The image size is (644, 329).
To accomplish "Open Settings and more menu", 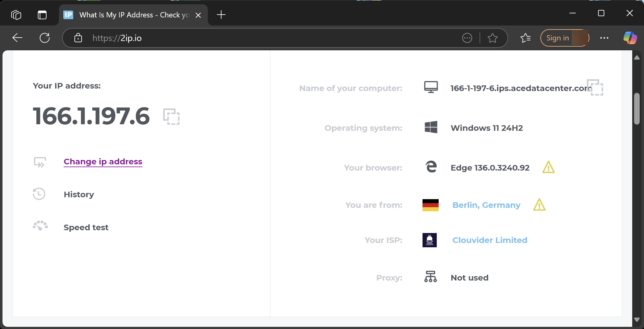I will tap(604, 38).
